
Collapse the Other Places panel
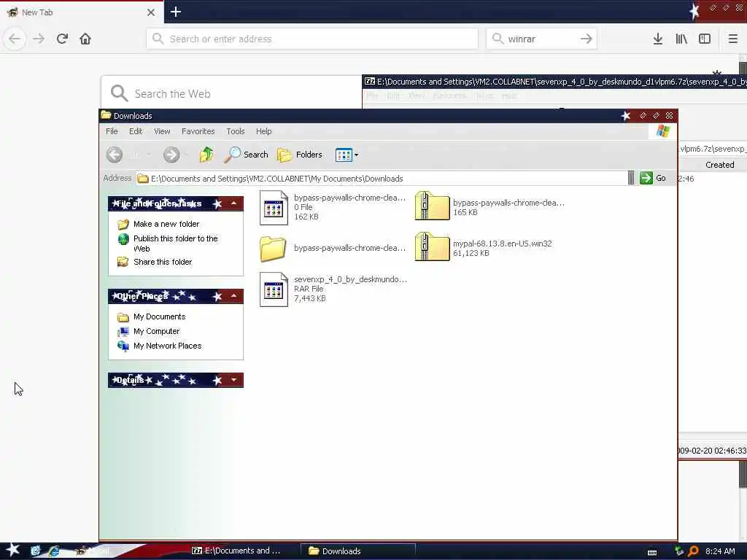tap(234, 296)
